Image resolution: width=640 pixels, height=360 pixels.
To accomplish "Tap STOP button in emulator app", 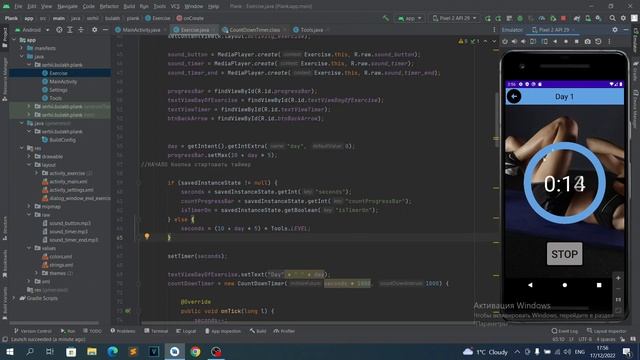I will 564,254.
